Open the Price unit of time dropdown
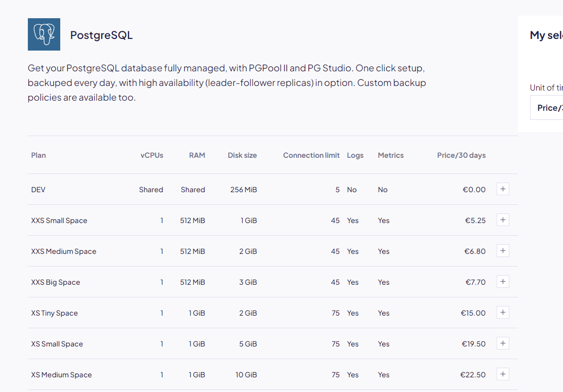The height and width of the screenshot is (392, 563). tap(546, 108)
